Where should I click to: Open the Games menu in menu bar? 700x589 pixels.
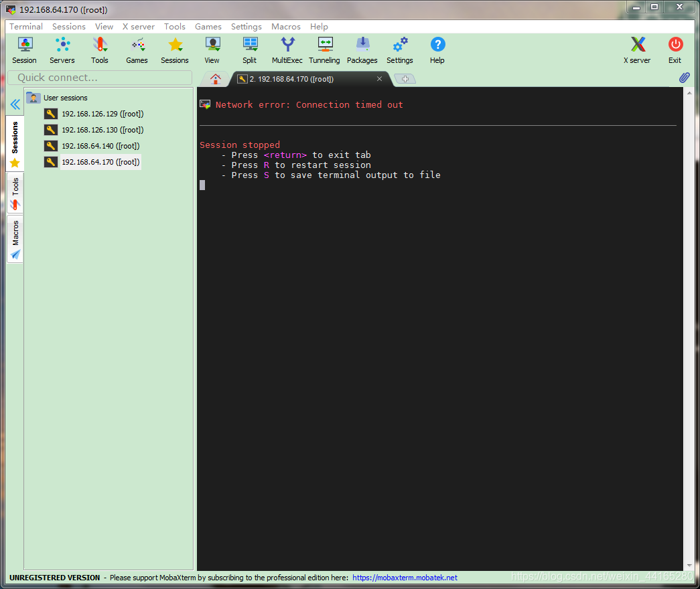click(x=208, y=26)
